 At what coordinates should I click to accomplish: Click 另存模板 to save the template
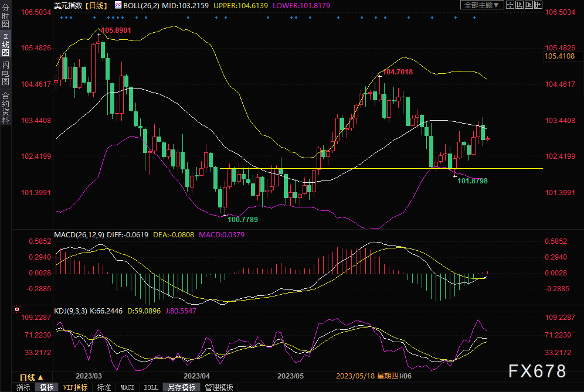point(181,387)
